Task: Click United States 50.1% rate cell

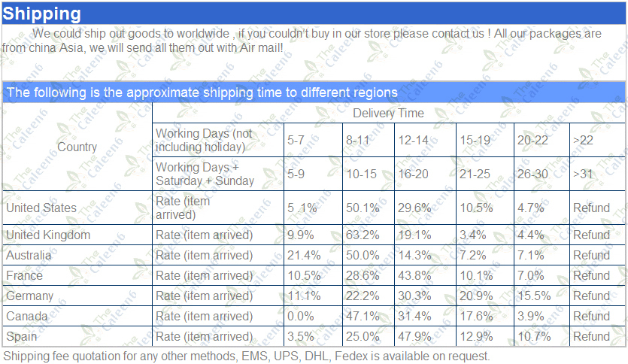Action: [x=369, y=208]
